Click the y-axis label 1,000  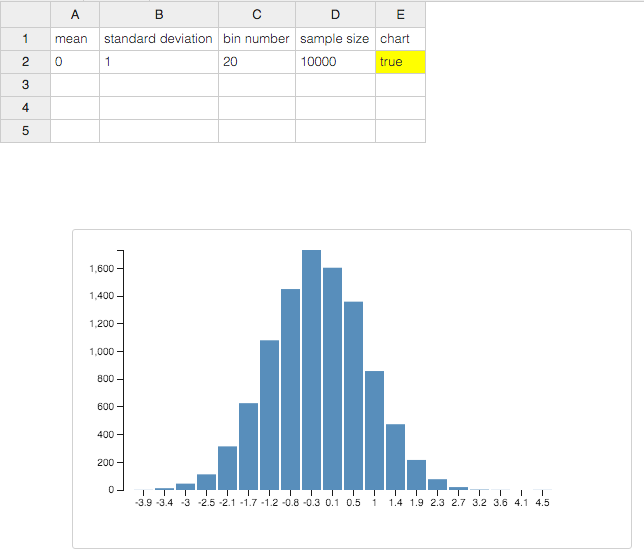(101, 352)
